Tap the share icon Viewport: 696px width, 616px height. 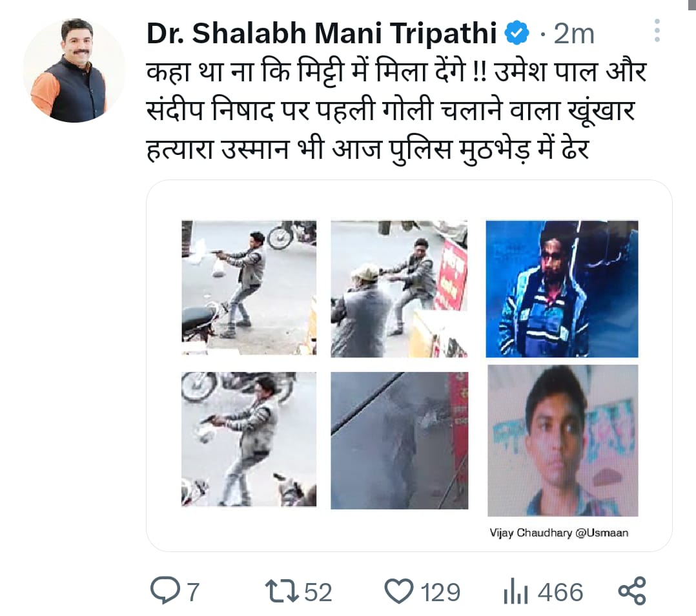click(632, 591)
